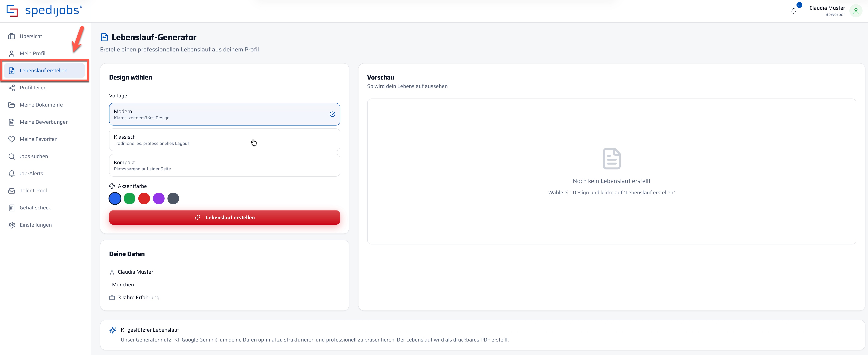Click the 'München' location text
Viewport: 868px width, 355px height.
pyautogui.click(x=123, y=285)
